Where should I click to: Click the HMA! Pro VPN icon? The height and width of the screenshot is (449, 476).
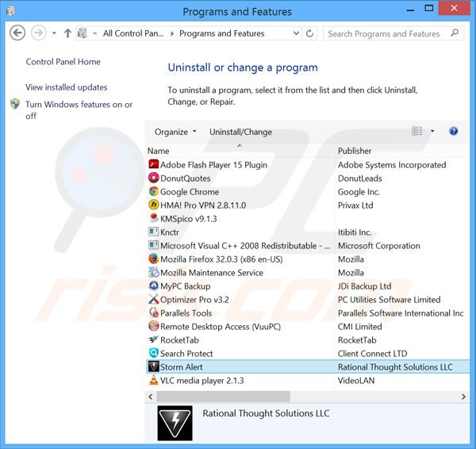[154, 205]
